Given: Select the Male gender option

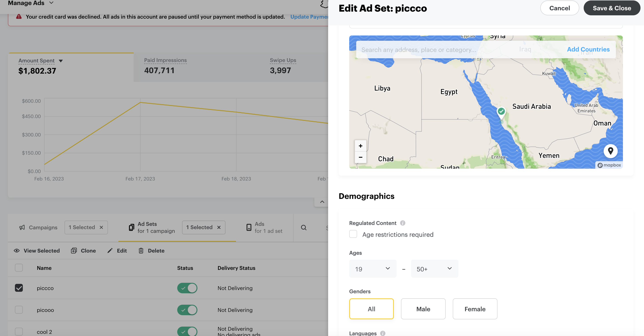Looking at the screenshot, I should [423, 309].
